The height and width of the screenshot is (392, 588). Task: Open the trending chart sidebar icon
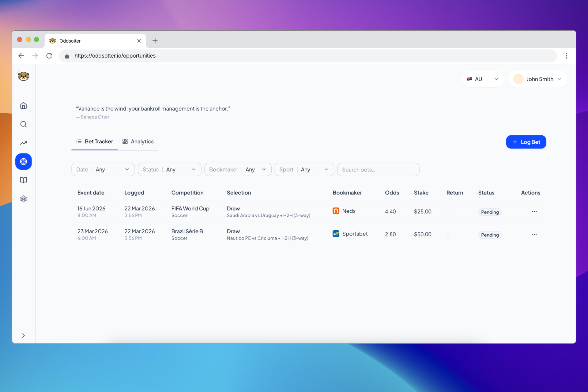tap(23, 143)
